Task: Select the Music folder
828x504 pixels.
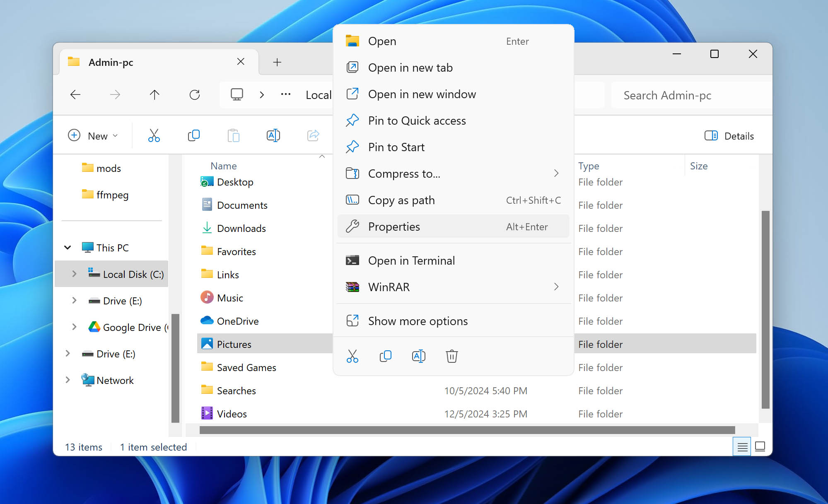Action: (222, 298)
